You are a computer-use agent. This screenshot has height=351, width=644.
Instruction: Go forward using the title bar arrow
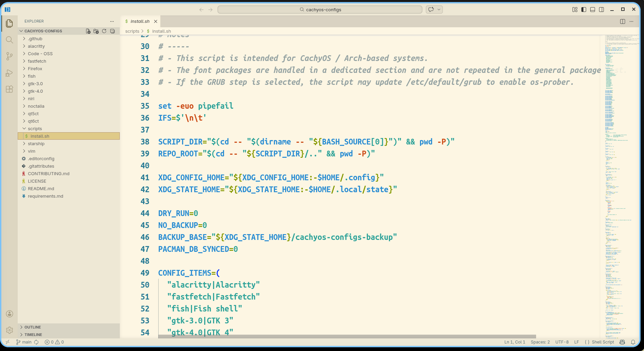[x=210, y=10]
